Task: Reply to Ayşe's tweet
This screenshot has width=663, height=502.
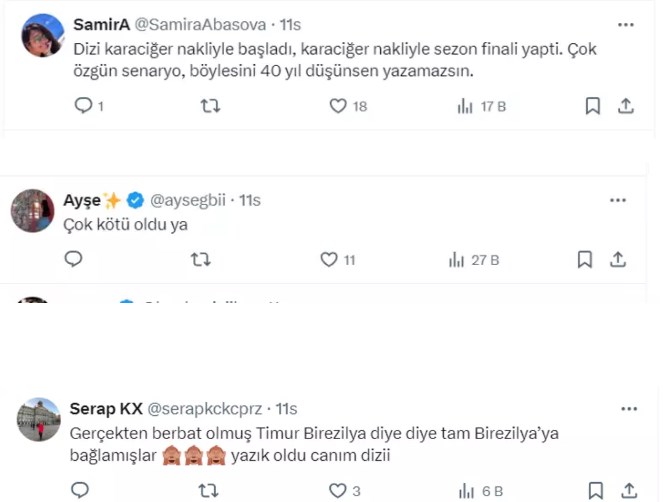Action: pos(74,259)
